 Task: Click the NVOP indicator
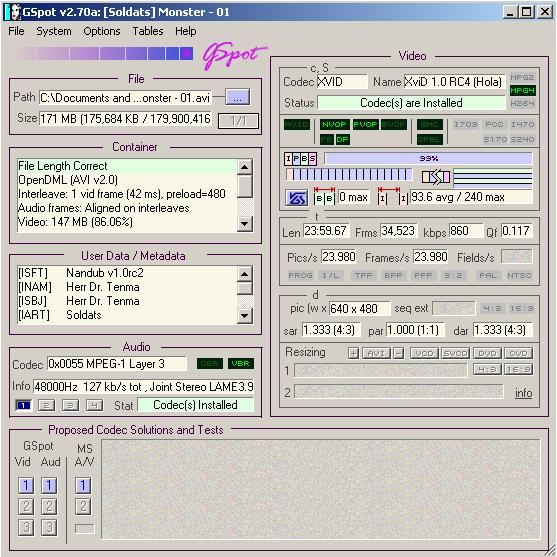tap(334, 124)
